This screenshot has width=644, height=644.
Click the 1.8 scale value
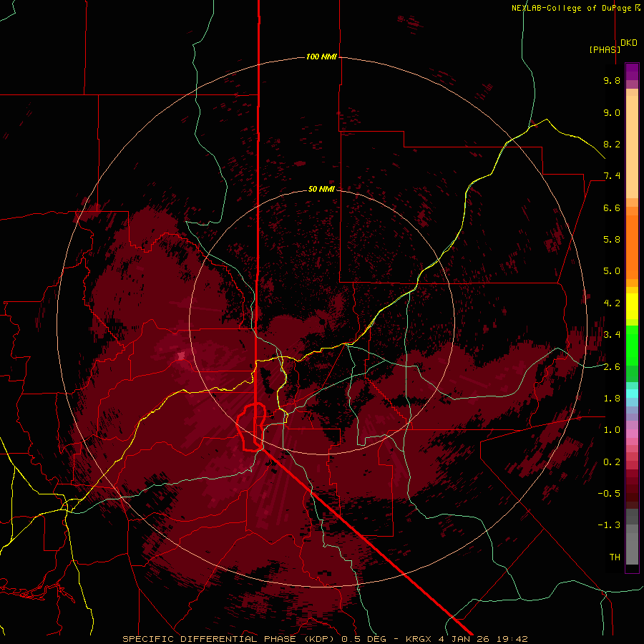point(612,398)
